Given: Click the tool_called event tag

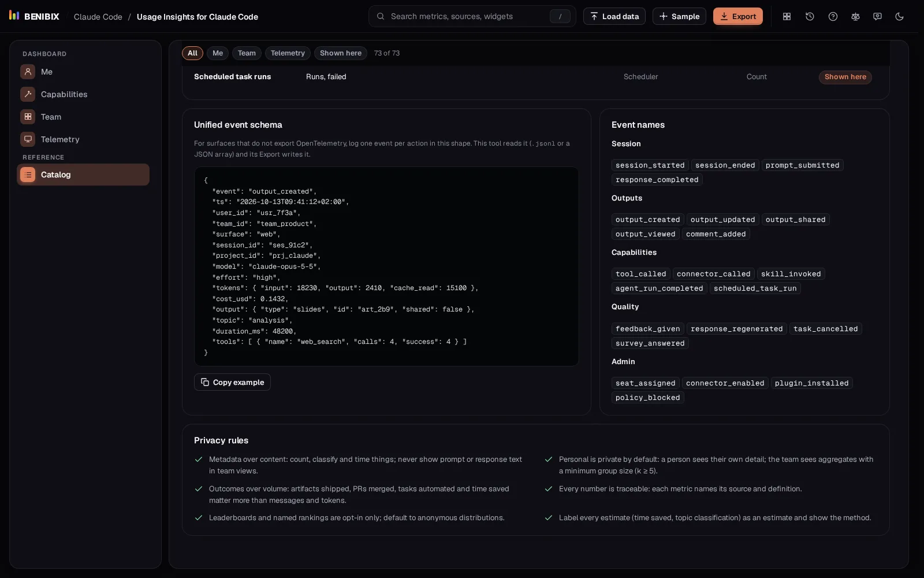Looking at the screenshot, I should 641,274.
